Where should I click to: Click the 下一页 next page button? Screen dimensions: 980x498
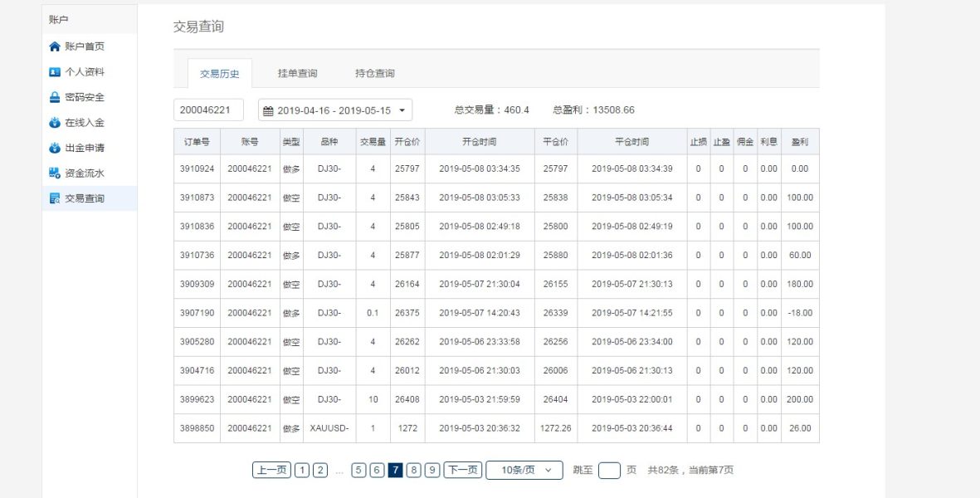click(462, 471)
